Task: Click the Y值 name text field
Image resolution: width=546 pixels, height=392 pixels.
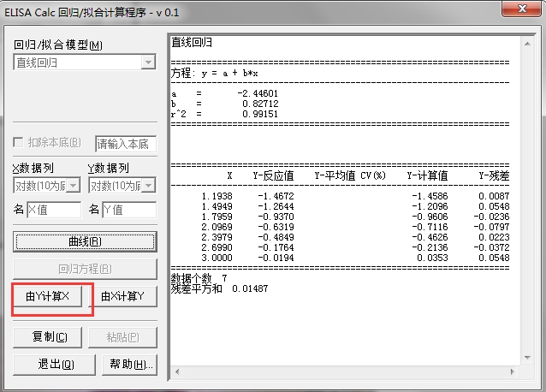Action: [x=129, y=210]
